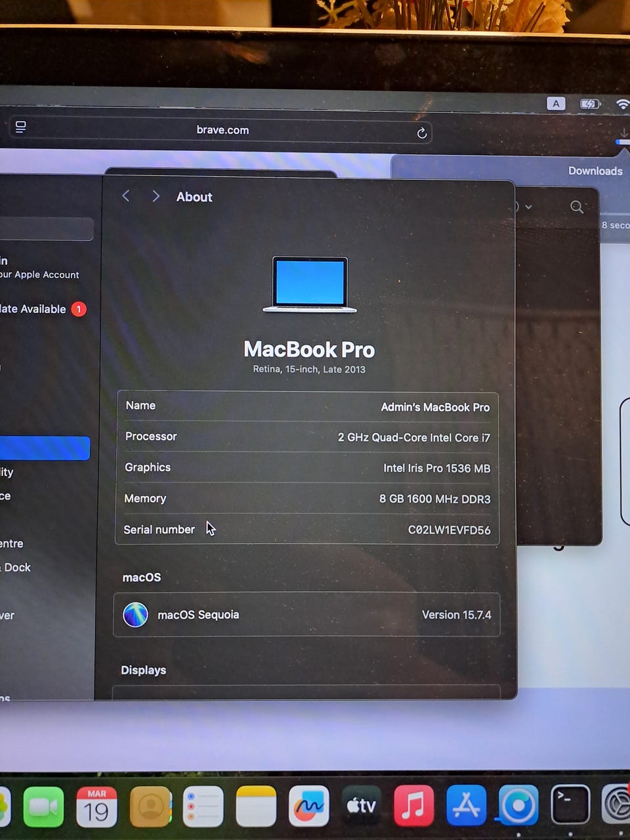The image size is (630, 840).
Task: Open Reminders from the Dock
Action: coord(203,807)
